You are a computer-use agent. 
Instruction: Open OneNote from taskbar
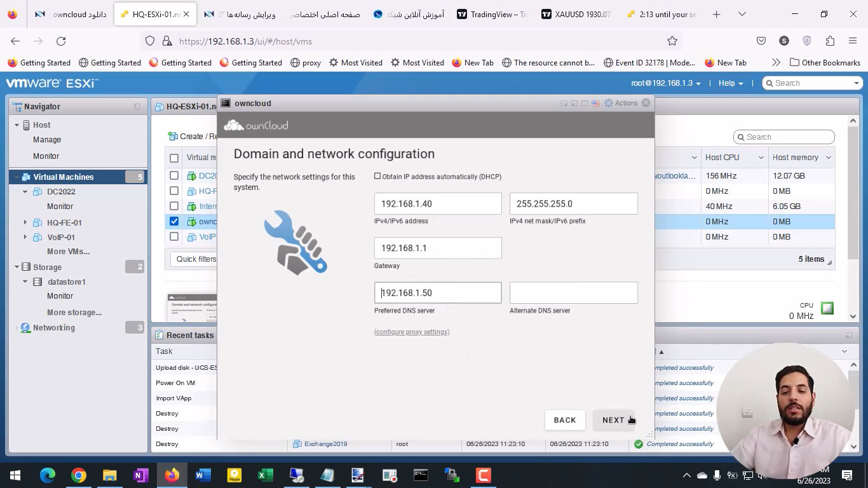pyautogui.click(x=140, y=475)
